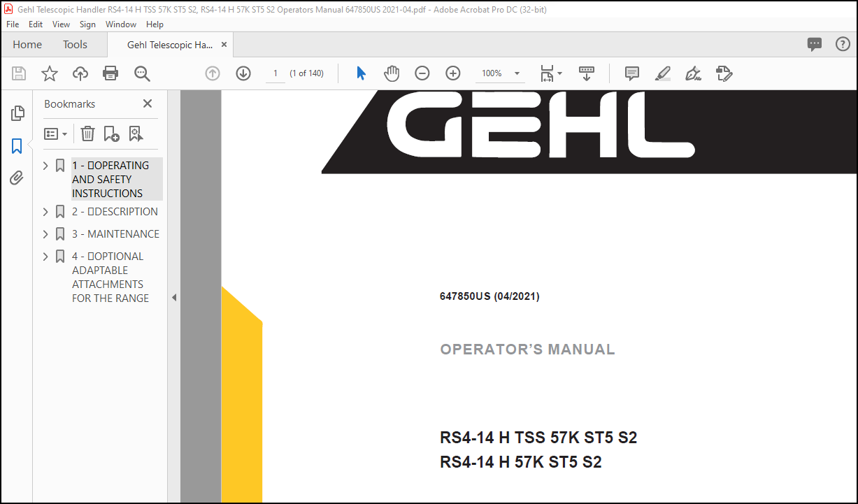Viewport: 858px width, 504px height.
Task: Open the Sign document pen tool
Action: pos(693,73)
